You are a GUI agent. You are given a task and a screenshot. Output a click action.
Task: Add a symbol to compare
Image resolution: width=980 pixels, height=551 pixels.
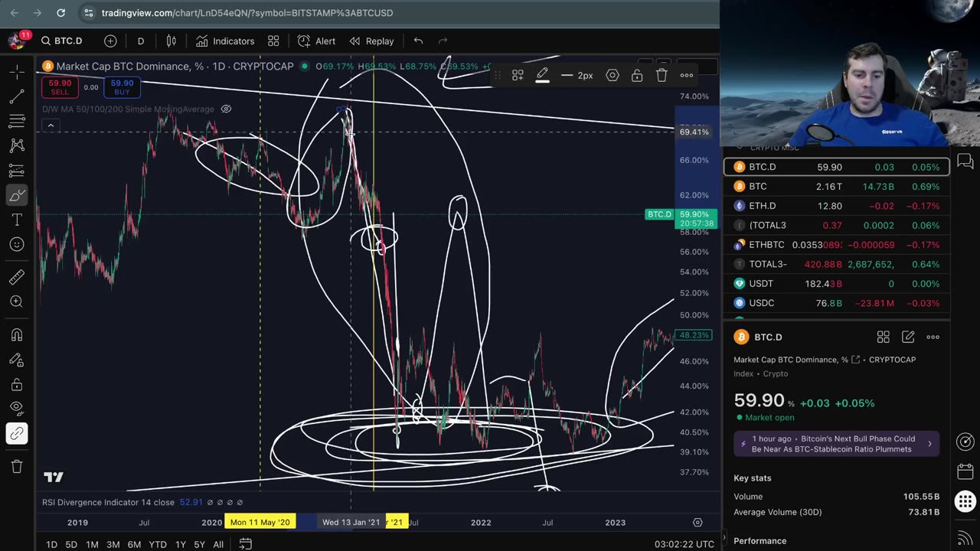[110, 41]
